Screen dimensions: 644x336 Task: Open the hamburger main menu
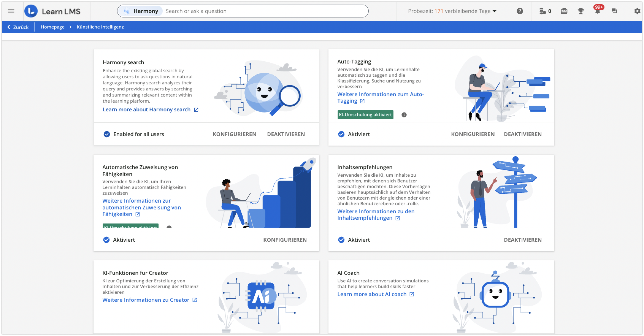11,11
